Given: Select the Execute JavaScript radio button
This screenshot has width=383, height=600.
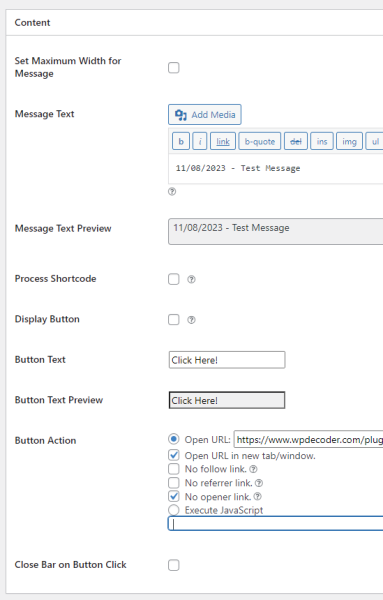Looking at the screenshot, I should pos(174,510).
